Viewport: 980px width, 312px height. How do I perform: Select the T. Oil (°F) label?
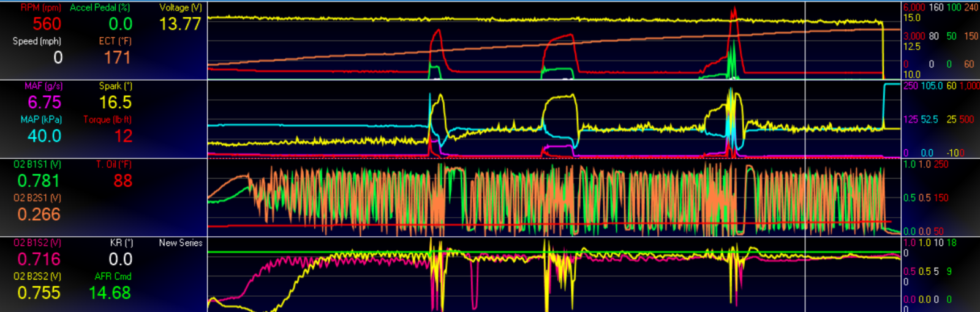pyautogui.click(x=114, y=165)
